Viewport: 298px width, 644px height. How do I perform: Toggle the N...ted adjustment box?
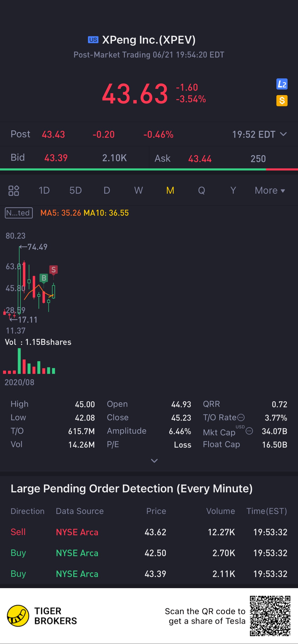pyautogui.click(x=19, y=213)
